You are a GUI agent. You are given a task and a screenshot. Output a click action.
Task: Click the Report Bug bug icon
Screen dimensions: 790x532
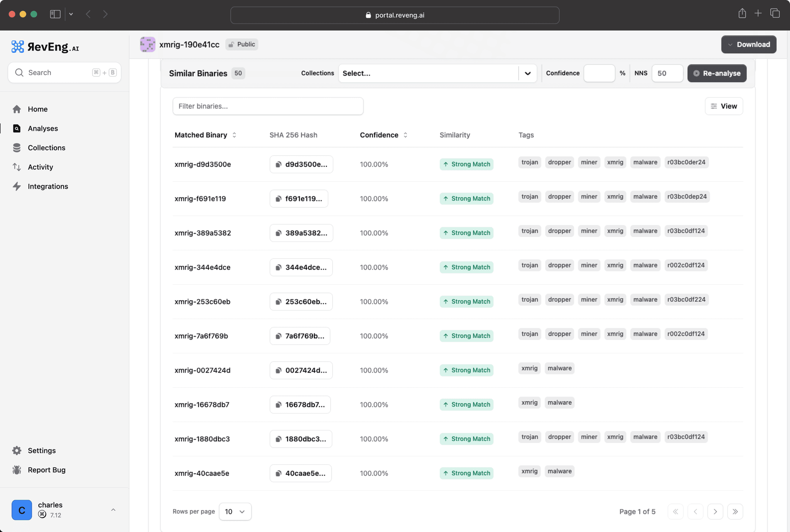tap(17, 470)
